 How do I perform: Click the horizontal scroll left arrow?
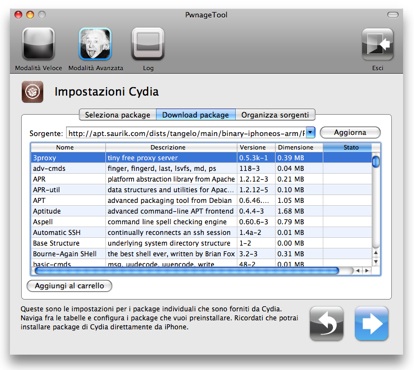point(358,271)
